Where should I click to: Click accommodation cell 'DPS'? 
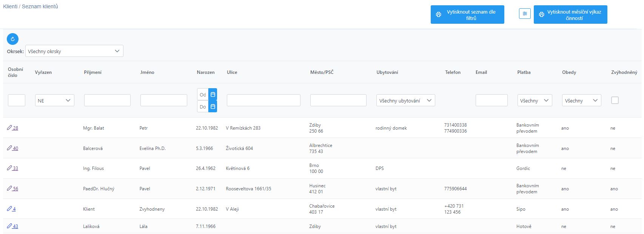point(379,168)
